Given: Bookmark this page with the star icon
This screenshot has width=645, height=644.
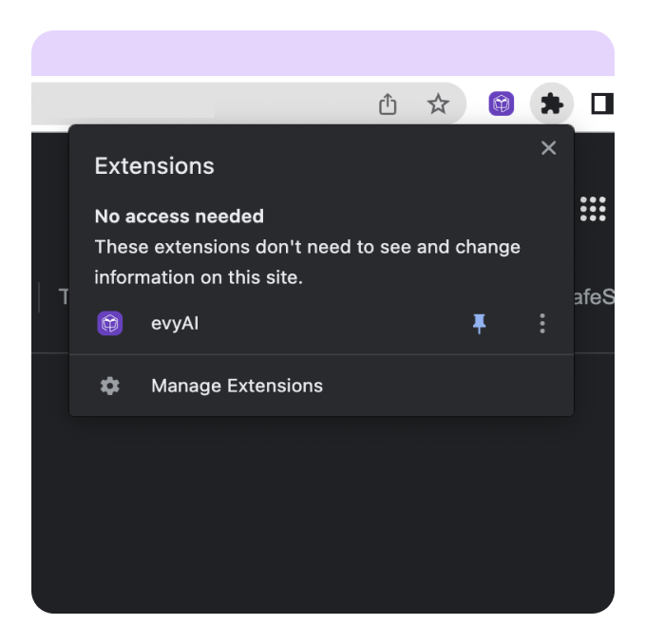Looking at the screenshot, I should pyautogui.click(x=437, y=104).
